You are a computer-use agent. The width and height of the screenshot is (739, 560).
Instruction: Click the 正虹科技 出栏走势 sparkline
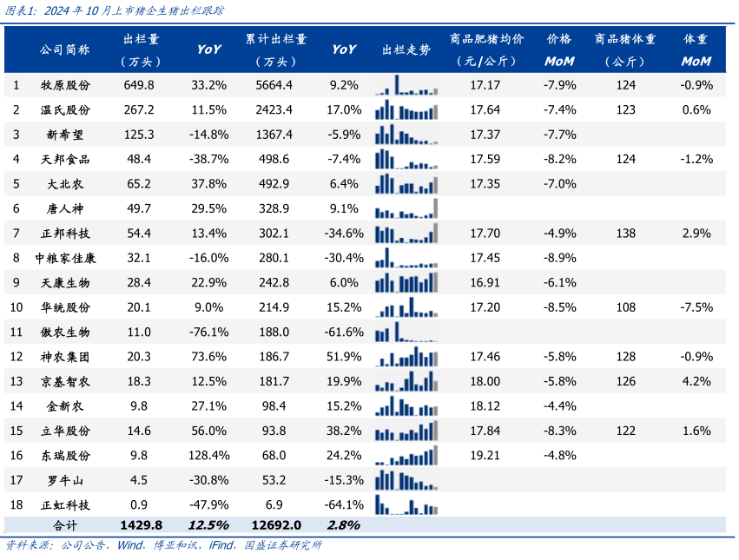(x=406, y=504)
